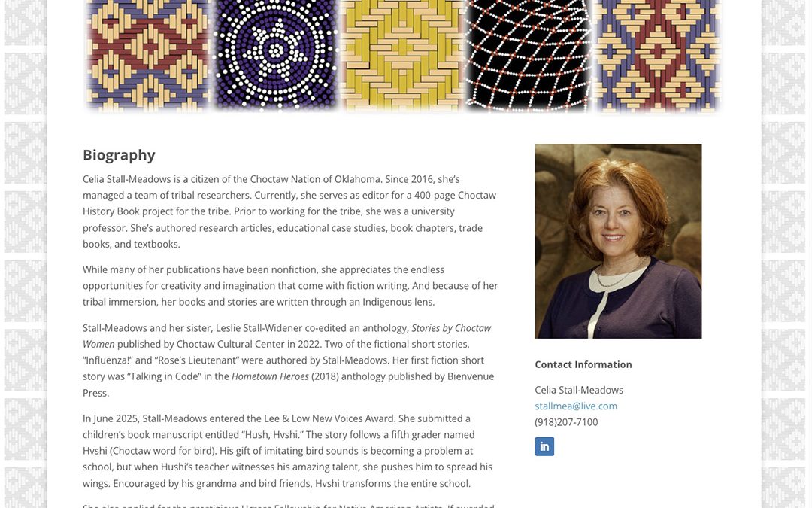Click the Biography heading

click(119, 155)
